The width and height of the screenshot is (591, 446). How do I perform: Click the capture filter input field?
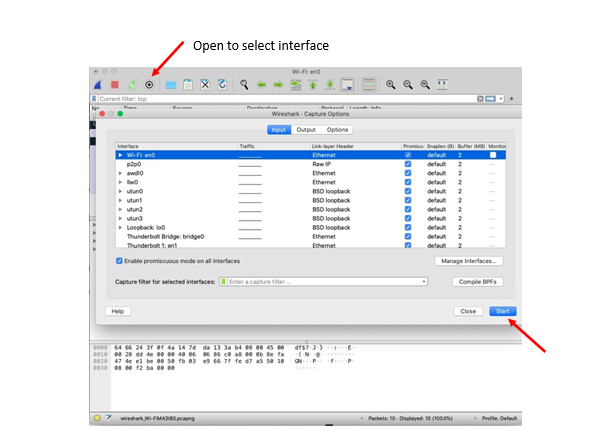pos(324,282)
